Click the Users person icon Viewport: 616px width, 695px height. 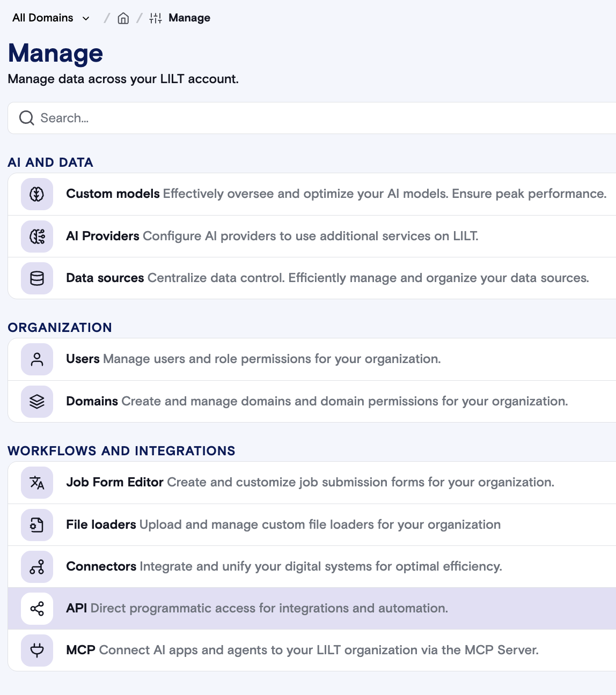(x=37, y=359)
